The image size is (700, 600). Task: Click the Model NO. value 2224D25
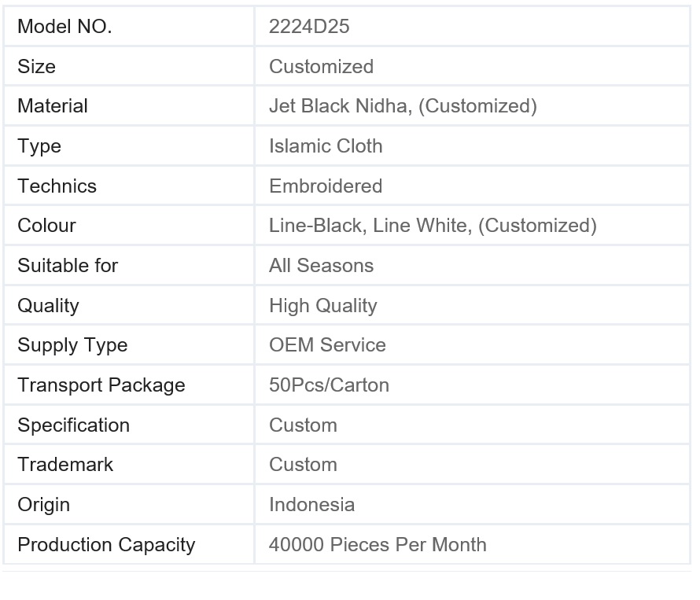point(309,26)
